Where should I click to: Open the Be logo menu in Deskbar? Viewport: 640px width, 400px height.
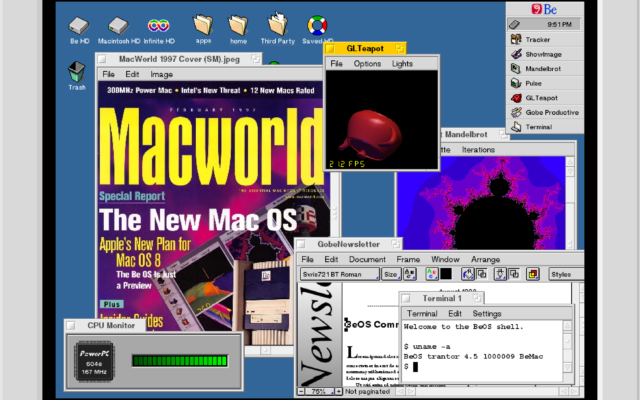click(544, 9)
